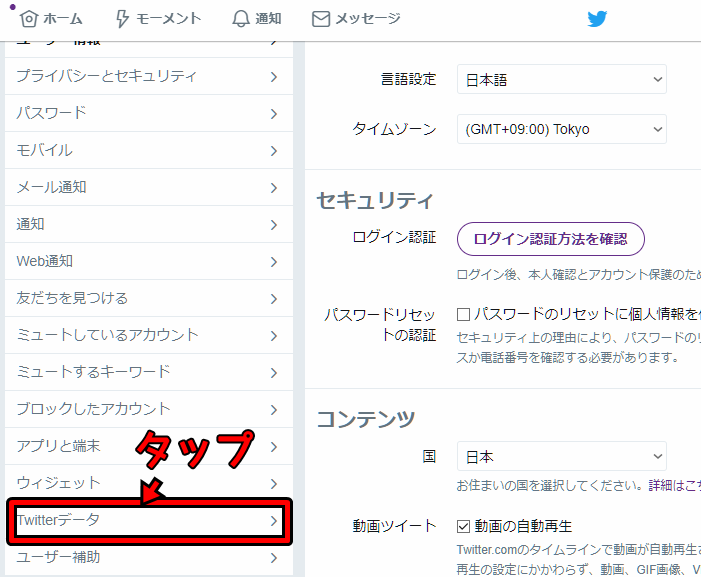Open ユーザー補助 settings item
This screenshot has height=577, width=701.
pyautogui.click(x=149, y=558)
